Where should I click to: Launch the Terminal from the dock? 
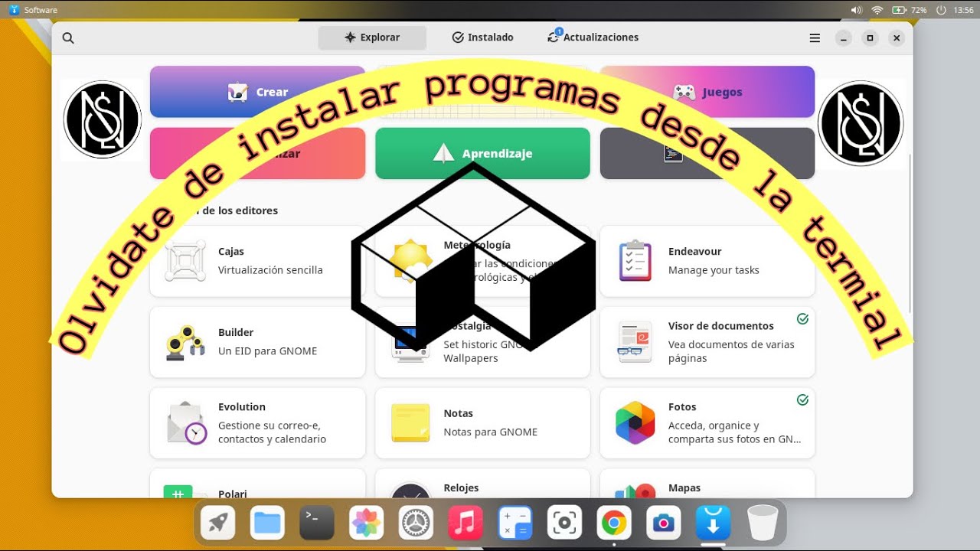point(316,523)
